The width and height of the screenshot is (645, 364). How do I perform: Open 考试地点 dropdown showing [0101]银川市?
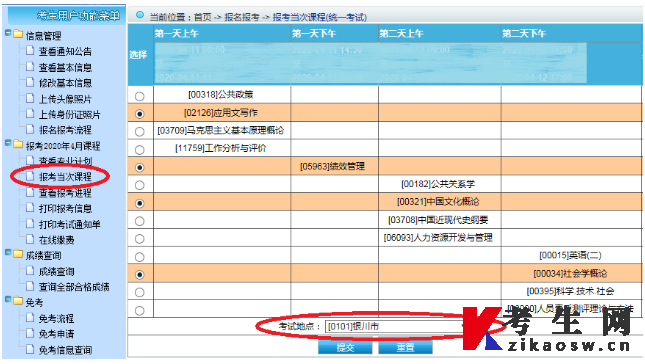[x=397, y=327]
